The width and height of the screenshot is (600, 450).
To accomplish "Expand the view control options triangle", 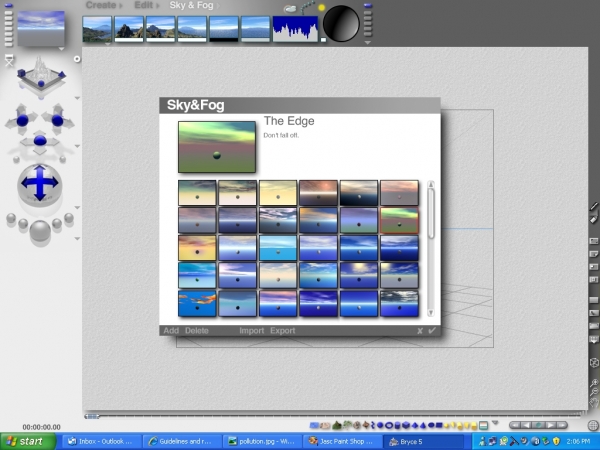I will coord(77,98).
